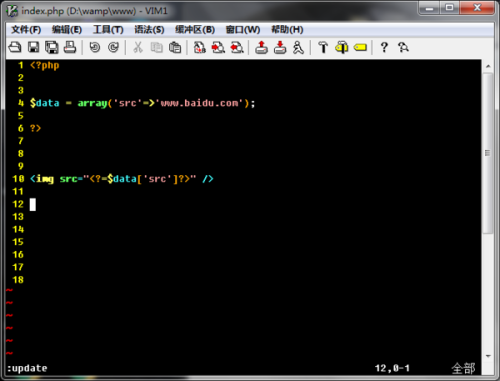Find previous toolbar icon
Viewport: 500px width, 381px height.
point(237,47)
